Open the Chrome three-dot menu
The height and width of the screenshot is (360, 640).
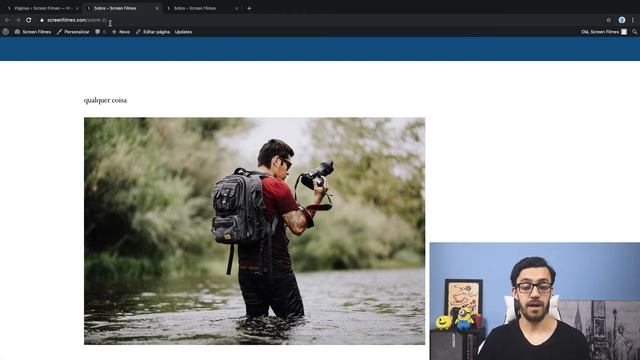633,20
